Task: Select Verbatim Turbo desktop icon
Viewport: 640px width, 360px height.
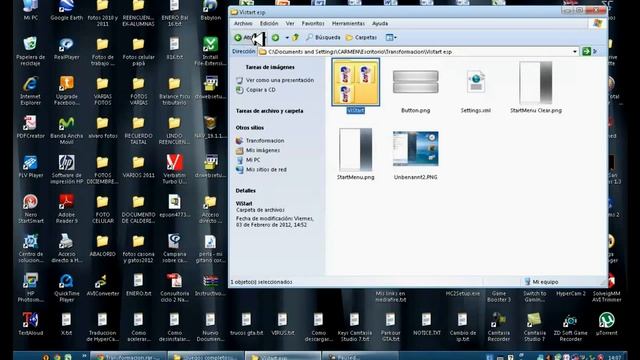Action: 174,169
